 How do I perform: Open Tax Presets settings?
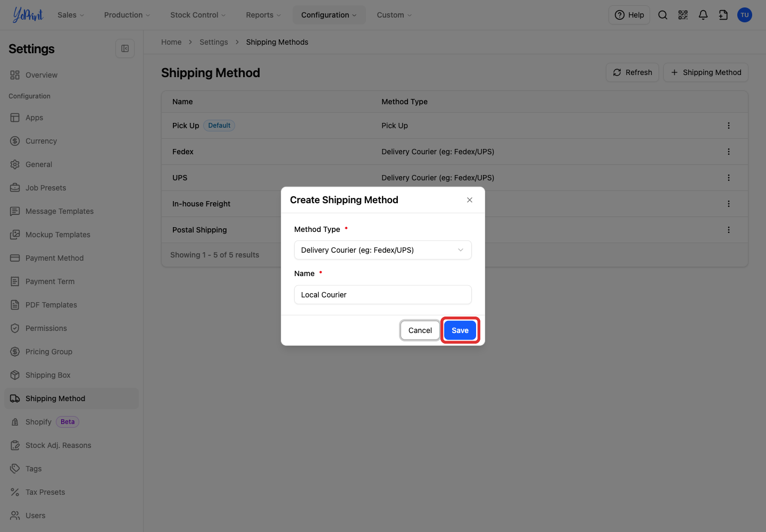(x=71, y=492)
